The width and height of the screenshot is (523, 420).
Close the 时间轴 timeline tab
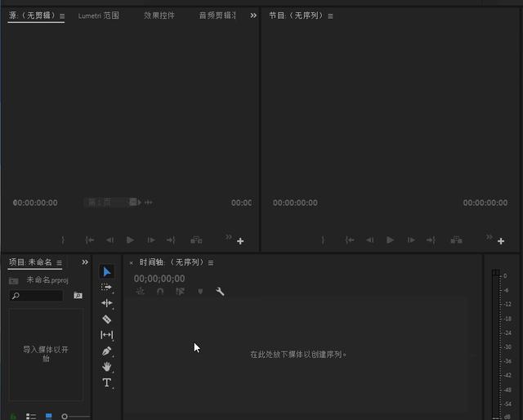(x=131, y=263)
